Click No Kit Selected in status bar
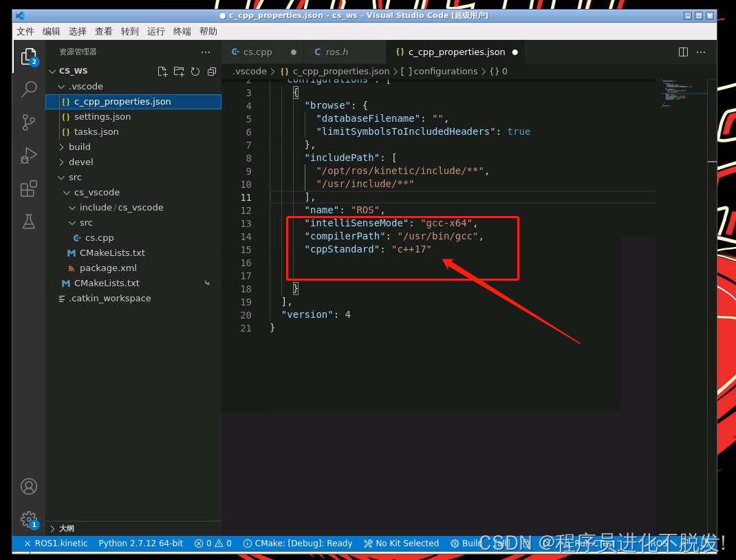The image size is (736, 560). coord(401,543)
